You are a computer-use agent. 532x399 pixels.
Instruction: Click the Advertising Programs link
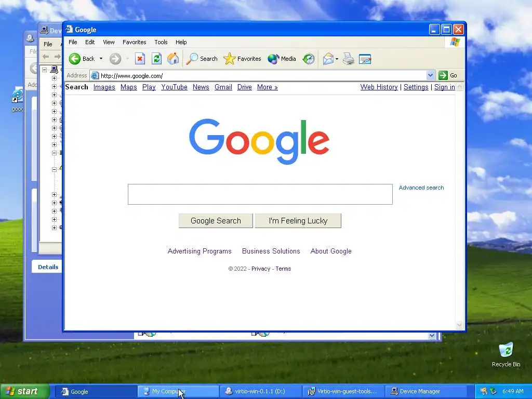tap(199, 251)
